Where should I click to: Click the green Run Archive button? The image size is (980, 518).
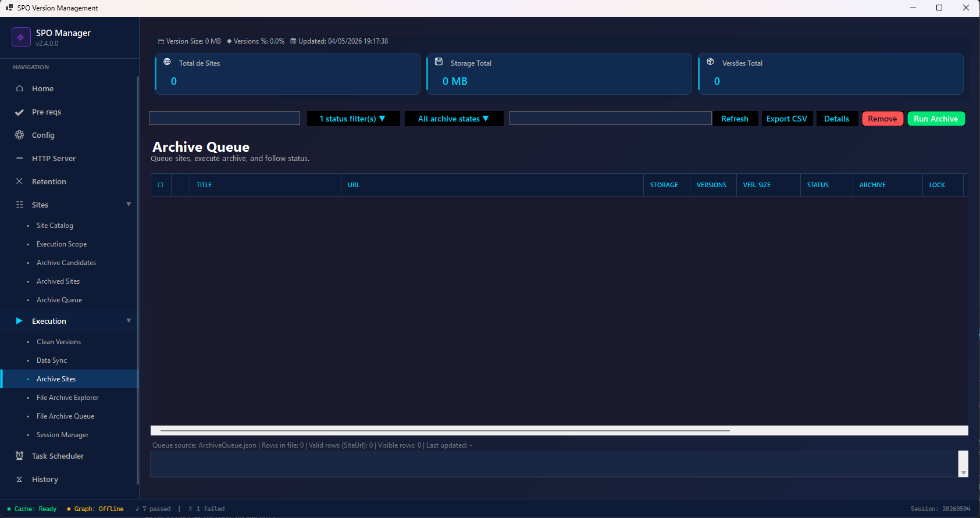(936, 119)
